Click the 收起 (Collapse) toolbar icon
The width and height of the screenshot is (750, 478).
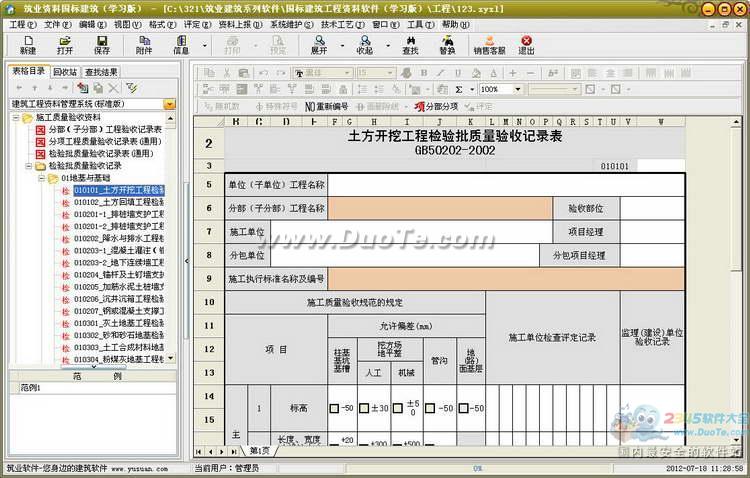[x=364, y=45]
